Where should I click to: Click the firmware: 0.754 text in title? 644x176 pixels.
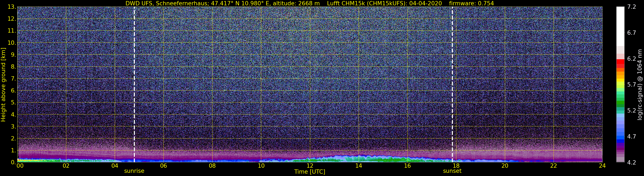click(x=472, y=3)
